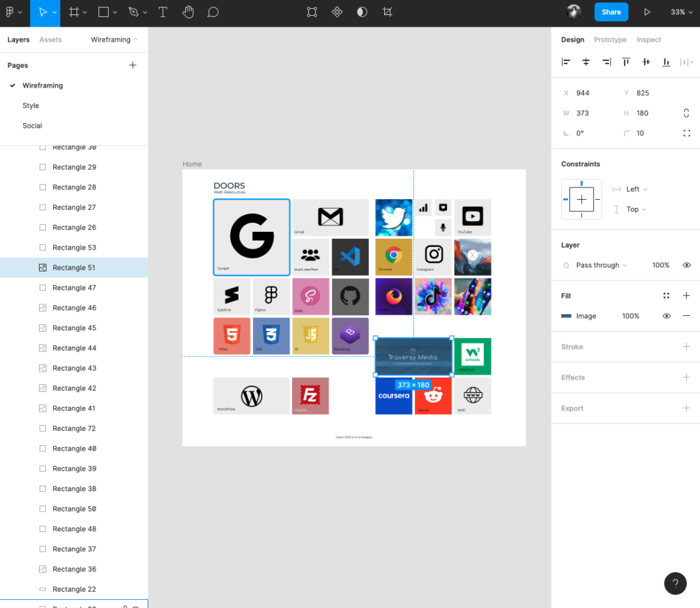
Task: Click Align left icon
Action: (566, 62)
